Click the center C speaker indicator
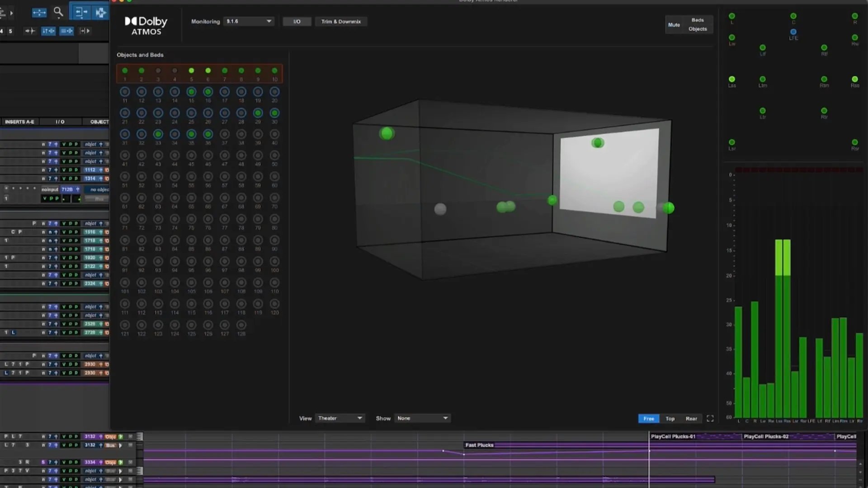This screenshot has width=868, height=488. tap(793, 16)
